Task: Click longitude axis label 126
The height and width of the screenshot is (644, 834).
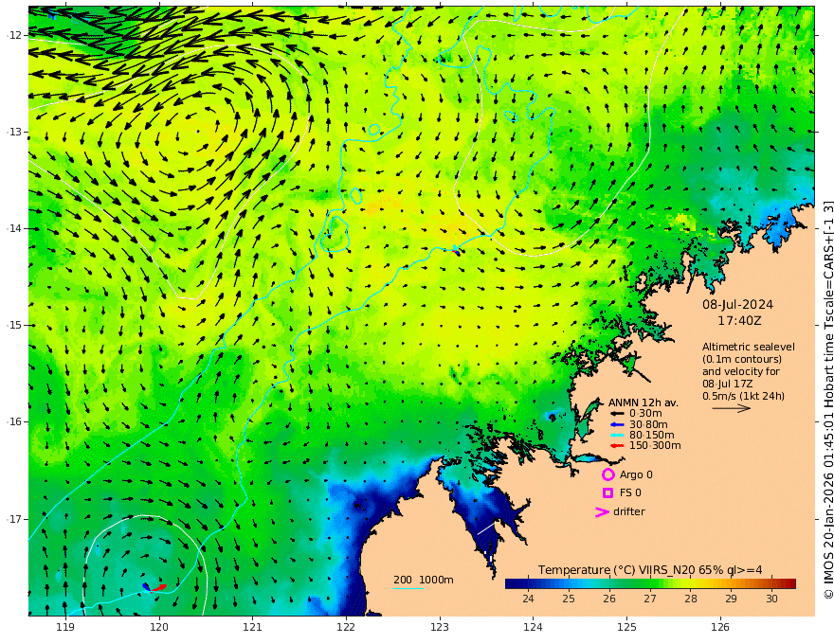Action: pyautogui.click(x=720, y=628)
